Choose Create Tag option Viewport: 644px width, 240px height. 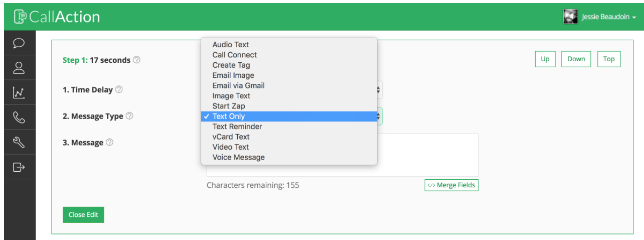click(289, 65)
